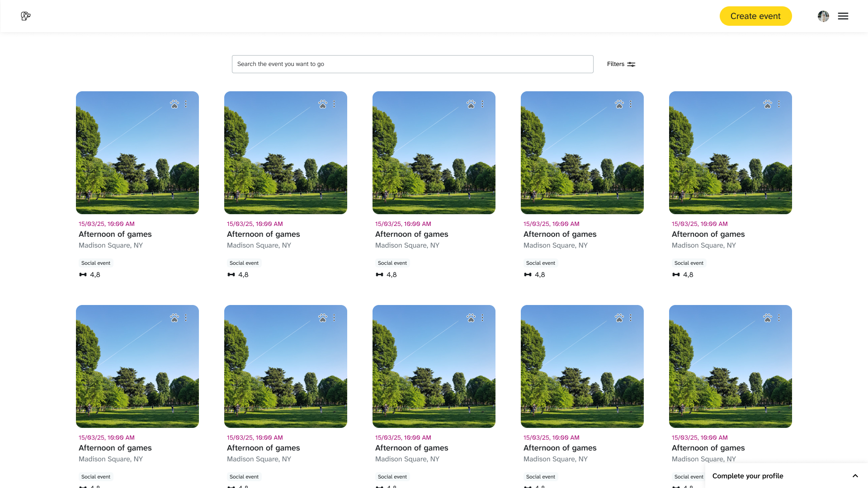This screenshot has height=488, width=868.
Task: Open three-dot menu on fourth top-row card
Action: (x=631, y=104)
